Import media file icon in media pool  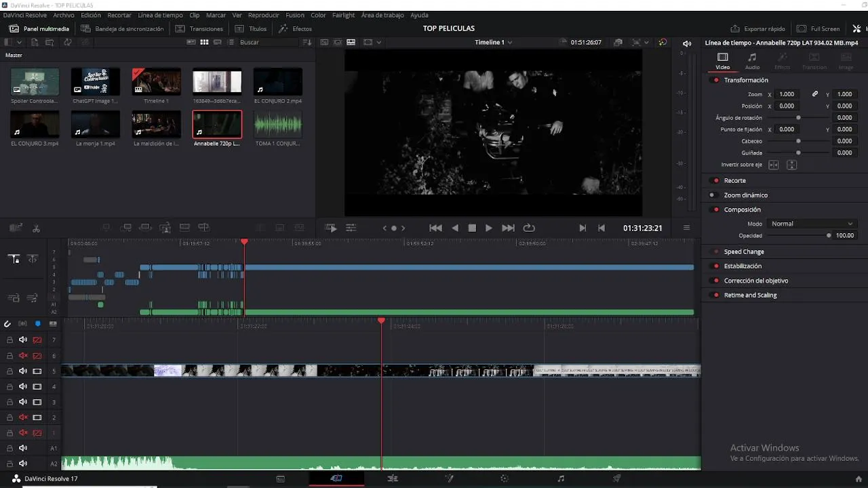(33, 42)
